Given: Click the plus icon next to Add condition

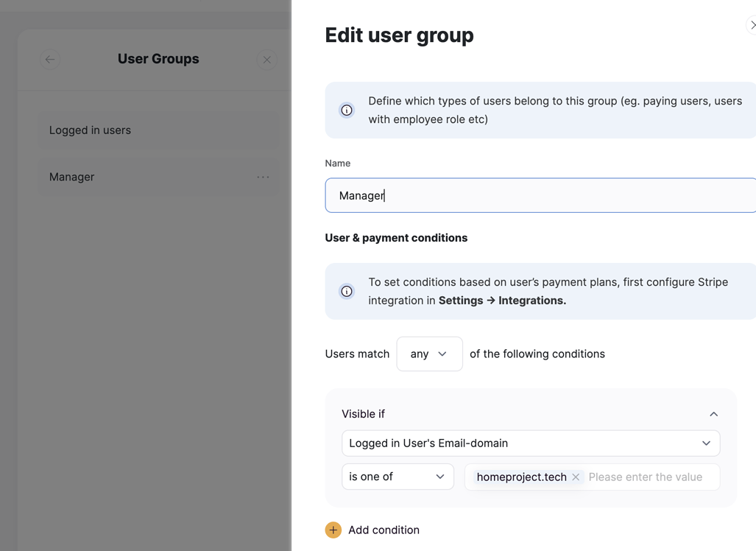Looking at the screenshot, I should (333, 530).
